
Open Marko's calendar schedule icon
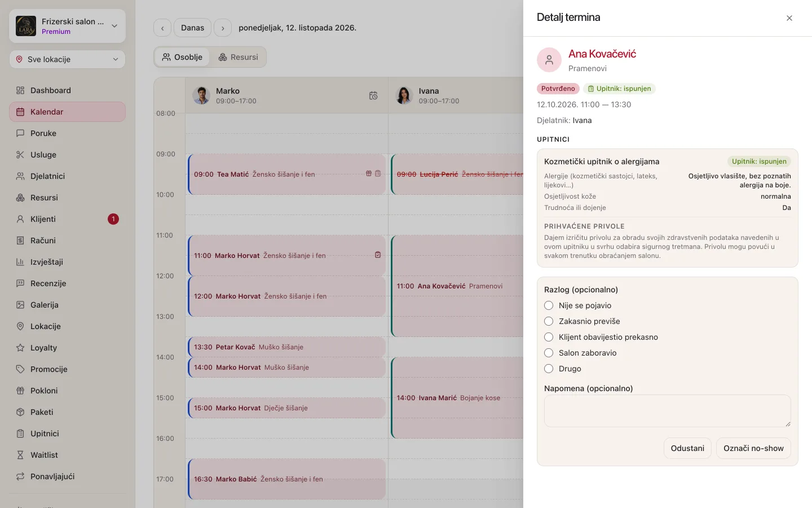pos(373,95)
